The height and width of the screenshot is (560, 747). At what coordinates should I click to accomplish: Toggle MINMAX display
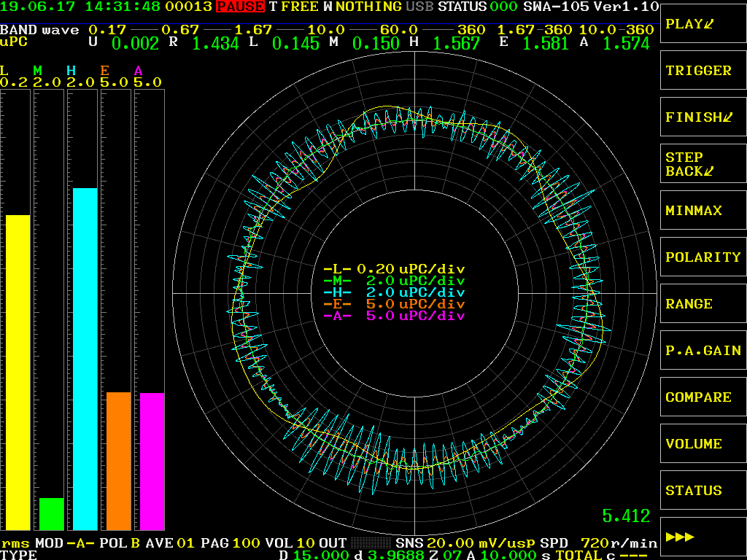click(703, 211)
